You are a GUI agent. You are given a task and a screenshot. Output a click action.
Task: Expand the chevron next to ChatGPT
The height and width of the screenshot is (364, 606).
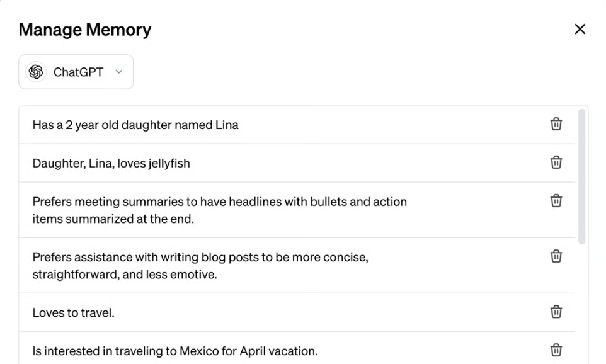(x=118, y=72)
